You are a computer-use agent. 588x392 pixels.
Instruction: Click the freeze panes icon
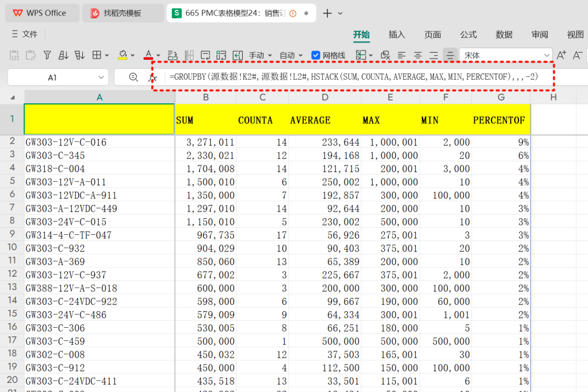pos(361,55)
